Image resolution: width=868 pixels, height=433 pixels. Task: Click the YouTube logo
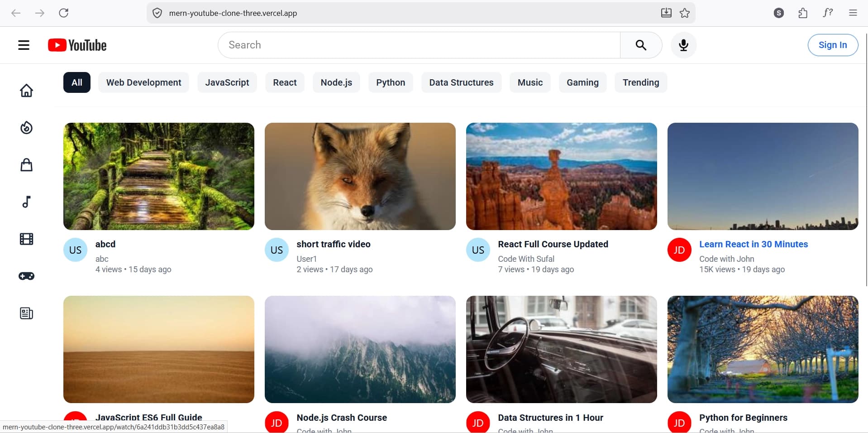(x=77, y=45)
